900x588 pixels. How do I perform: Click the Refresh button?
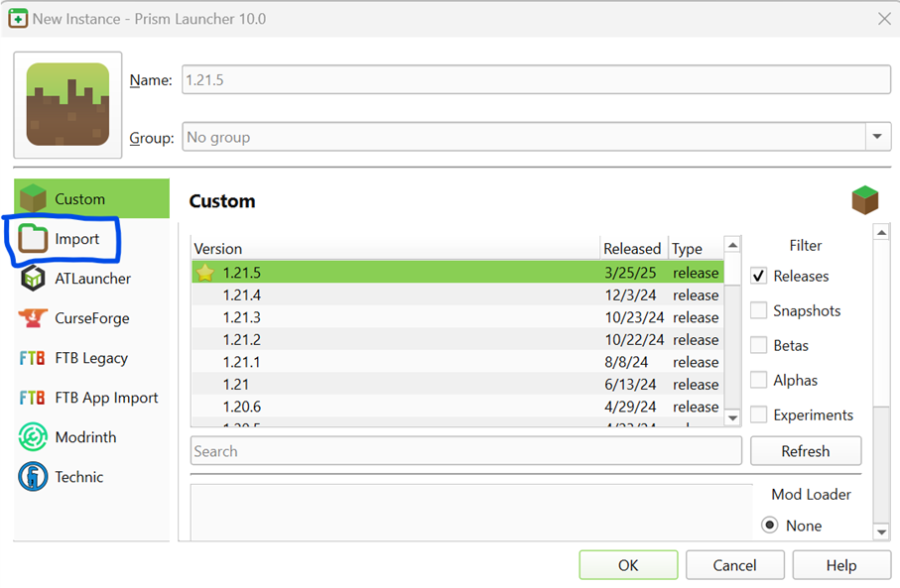805,450
